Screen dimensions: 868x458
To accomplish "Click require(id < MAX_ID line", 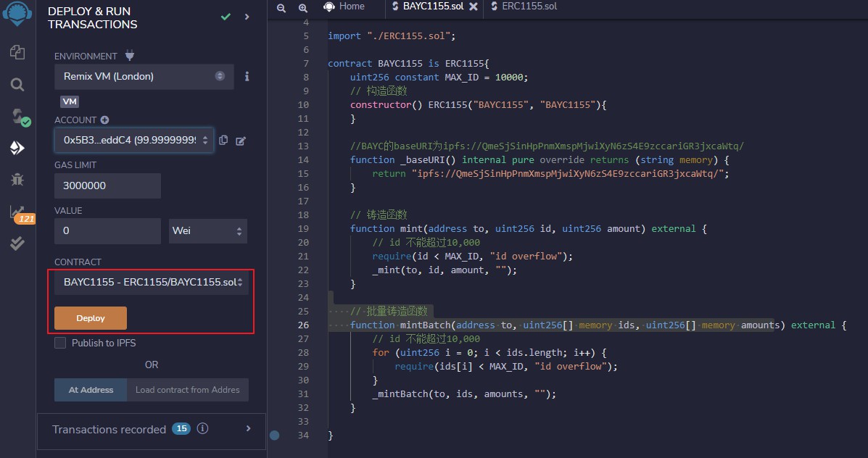I will click(472, 256).
